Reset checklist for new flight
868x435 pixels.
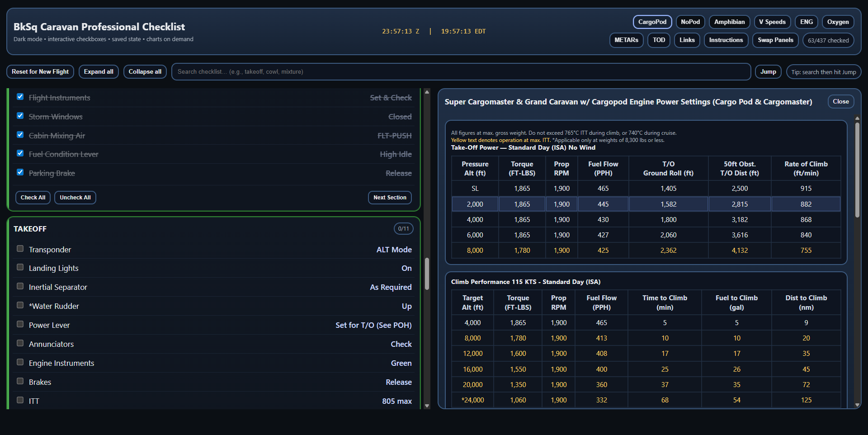point(40,72)
